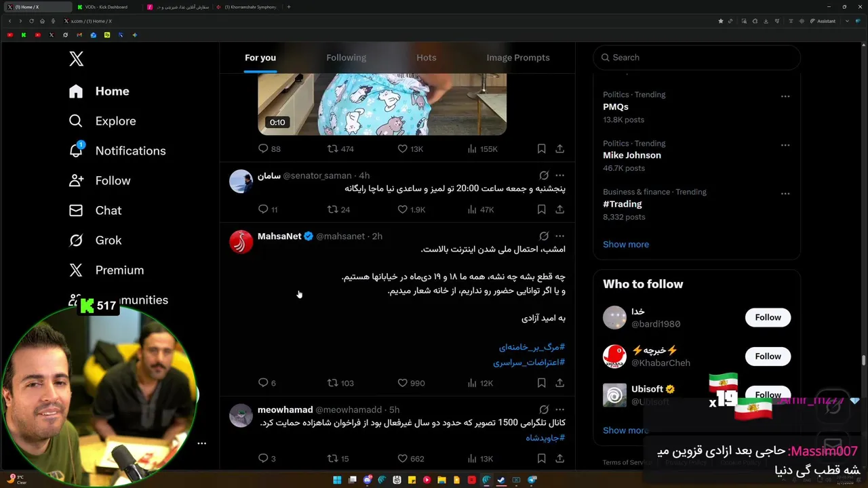868x488 pixels.
Task: Open meowhamad profile avatar
Action: [241, 415]
